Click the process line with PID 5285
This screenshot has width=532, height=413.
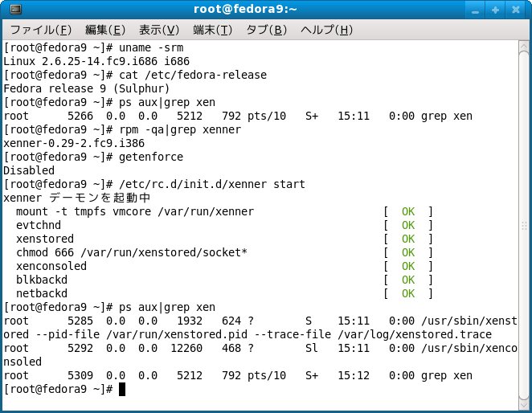tap(260, 328)
